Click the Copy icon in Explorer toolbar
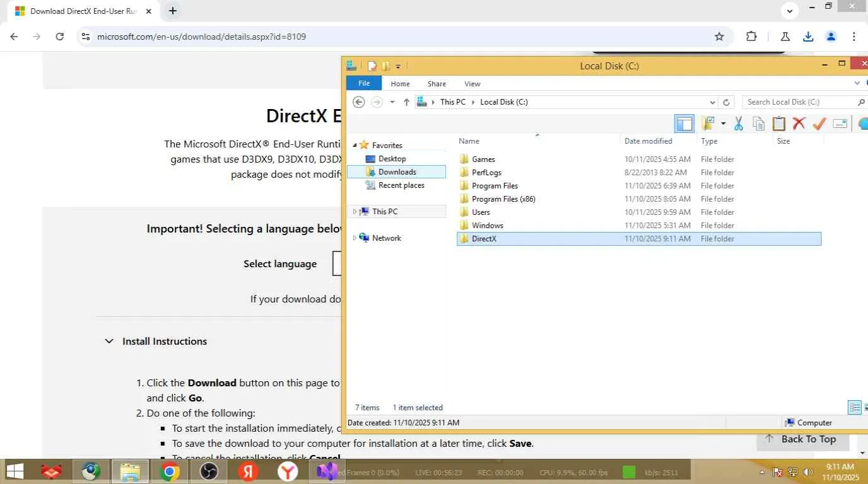This screenshot has width=868, height=484. coord(759,124)
